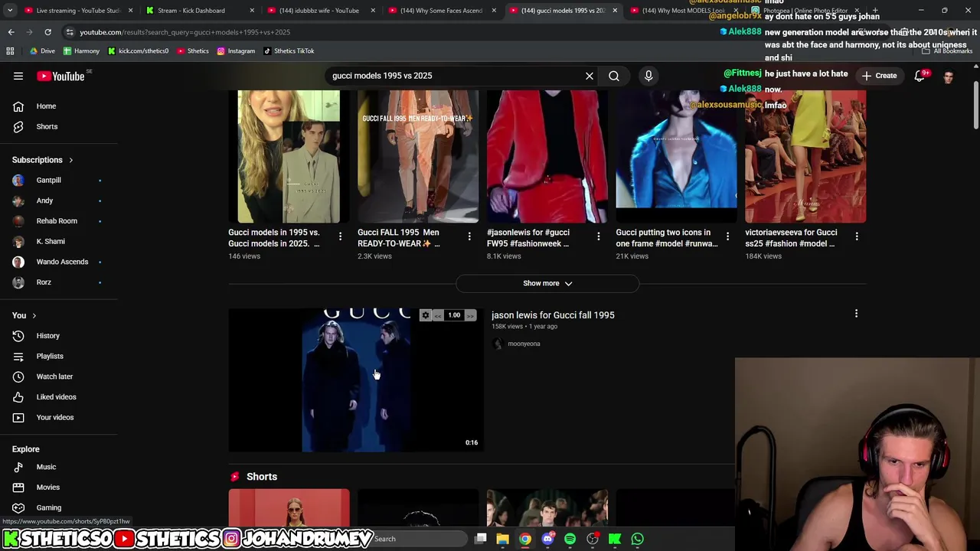Open options for 'Gucci models in 1995 vs.' short
Image resolution: width=980 pixels, height=551 pixels.
click(340, 236)
